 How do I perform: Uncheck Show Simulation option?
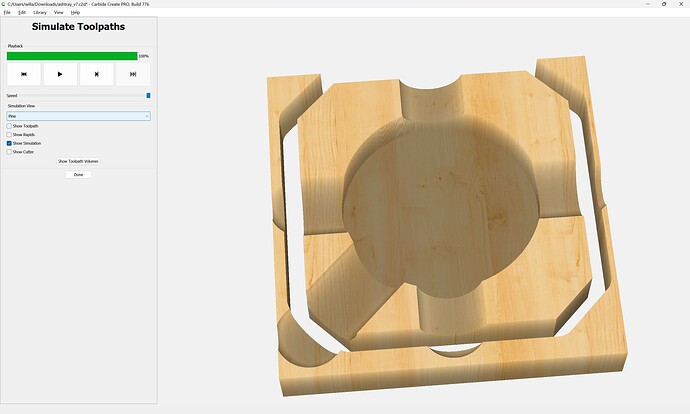click(9, 143)
